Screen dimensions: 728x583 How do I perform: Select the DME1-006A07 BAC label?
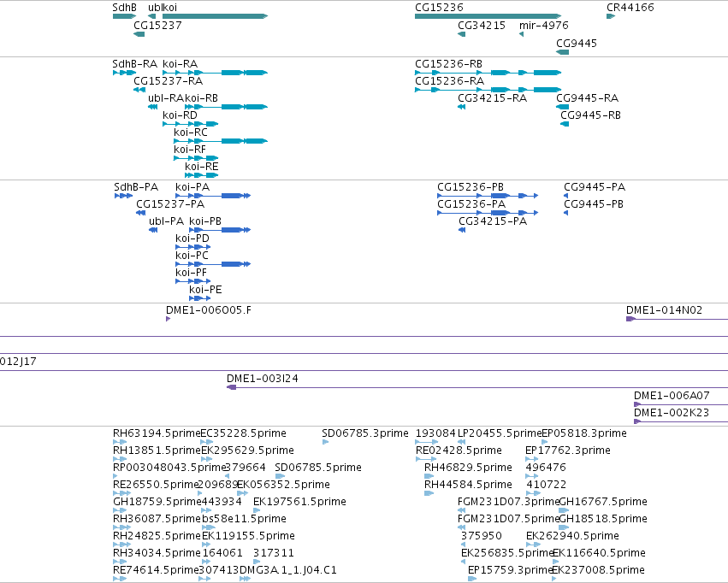pos(672,396)
